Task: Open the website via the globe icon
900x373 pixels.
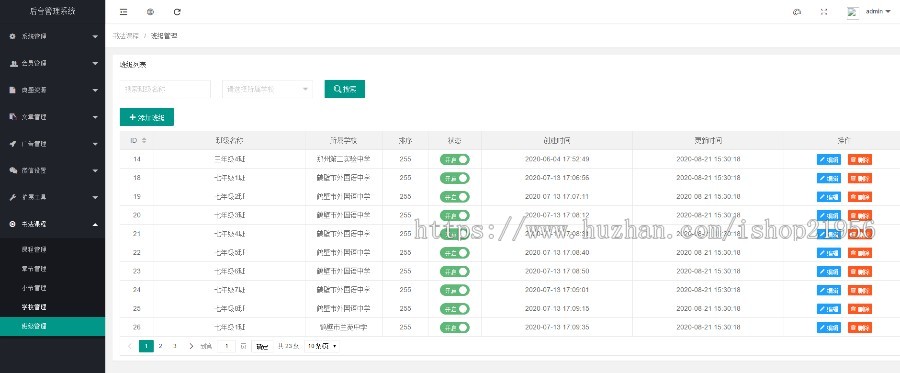Action: 150,11
